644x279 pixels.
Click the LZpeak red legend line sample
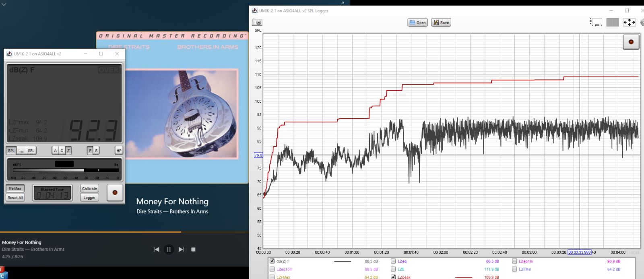pos(464,277)
